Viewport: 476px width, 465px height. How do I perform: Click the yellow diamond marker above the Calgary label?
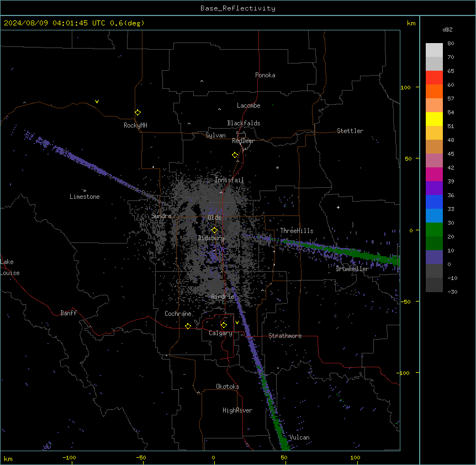point(224,325)
